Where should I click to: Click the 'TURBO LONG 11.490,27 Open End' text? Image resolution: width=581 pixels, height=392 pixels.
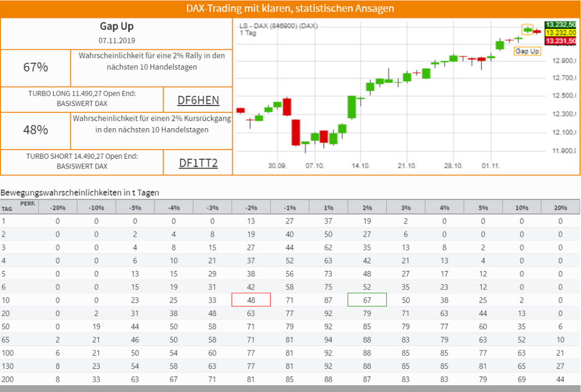(82, 94)
